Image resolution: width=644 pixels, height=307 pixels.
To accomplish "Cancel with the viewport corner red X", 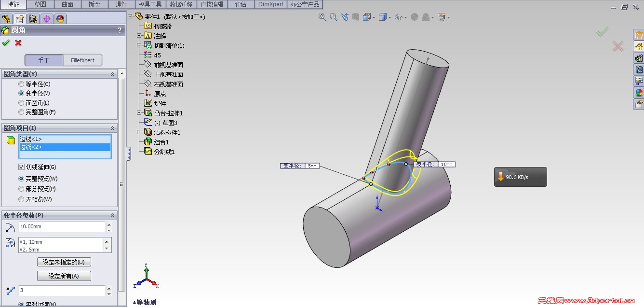I will tap(617, 46).
